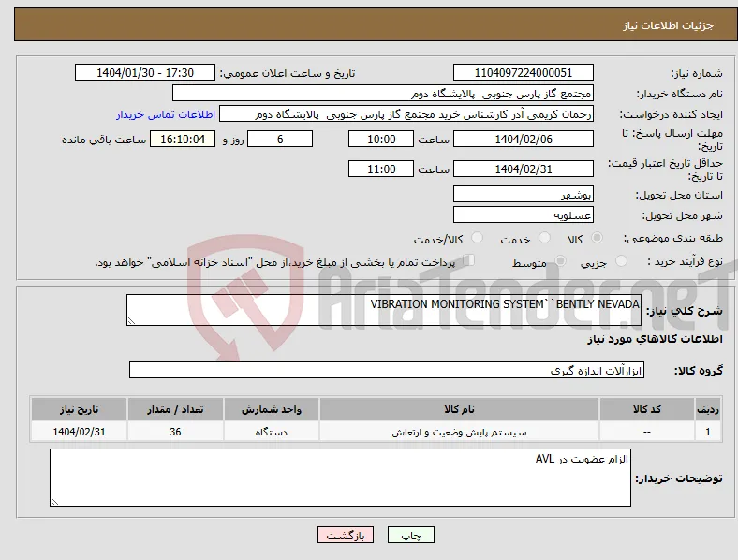The image size is (738, 560).
Task: Click the تاریخ نیاز column header
Action: (x=79, y=409)
